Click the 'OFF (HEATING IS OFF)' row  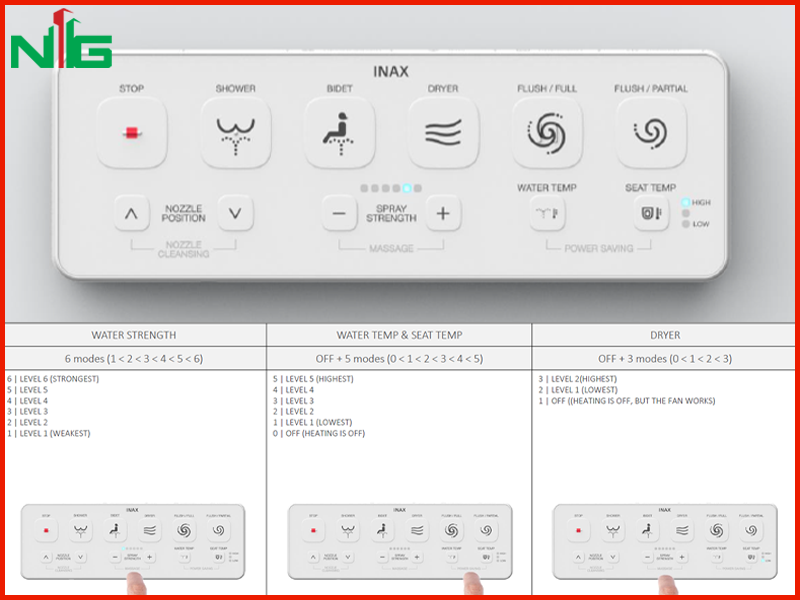(x=319, y=433)
